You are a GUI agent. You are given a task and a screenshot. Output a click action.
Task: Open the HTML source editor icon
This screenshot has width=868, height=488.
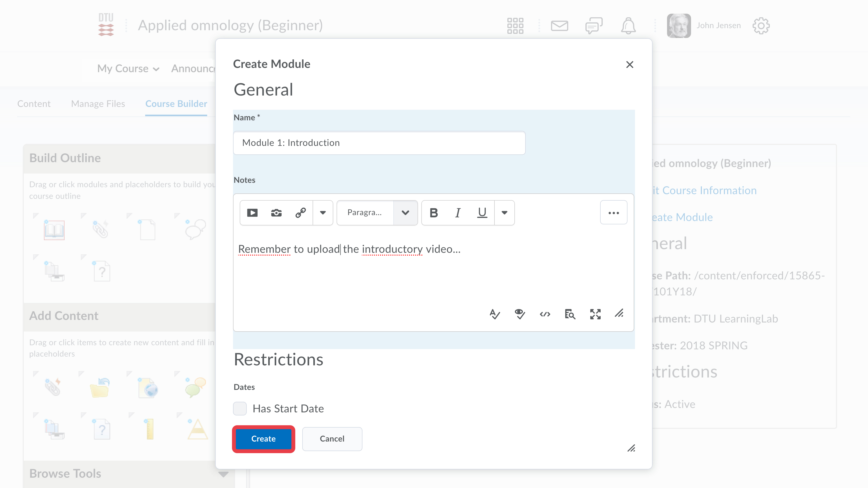545,314
